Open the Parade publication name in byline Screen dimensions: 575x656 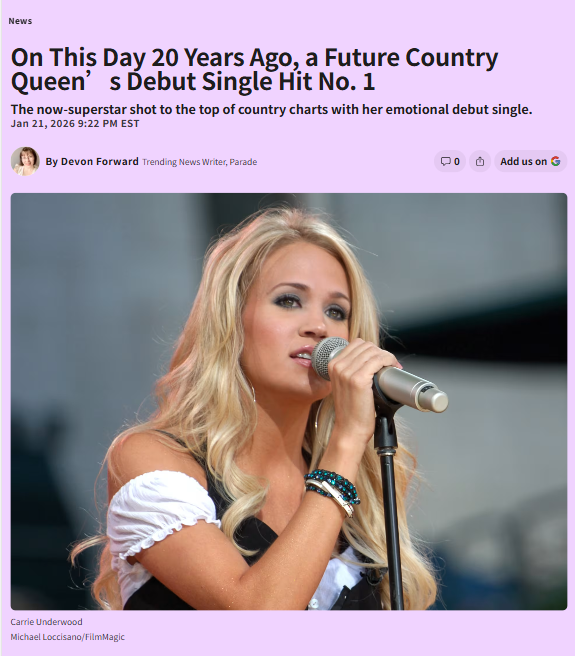click(243, 162)
